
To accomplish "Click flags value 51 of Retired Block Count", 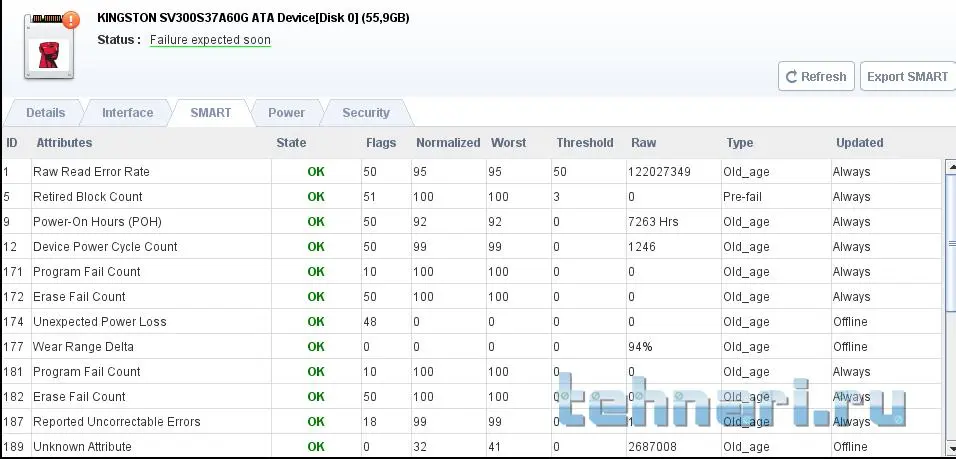I will 369,197.
